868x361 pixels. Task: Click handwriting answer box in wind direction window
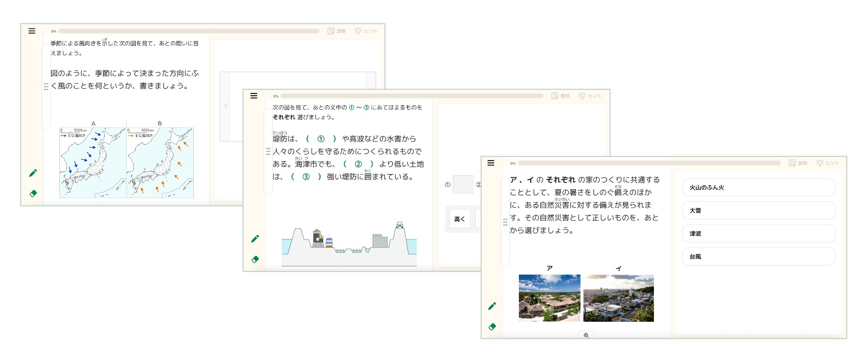298,106
